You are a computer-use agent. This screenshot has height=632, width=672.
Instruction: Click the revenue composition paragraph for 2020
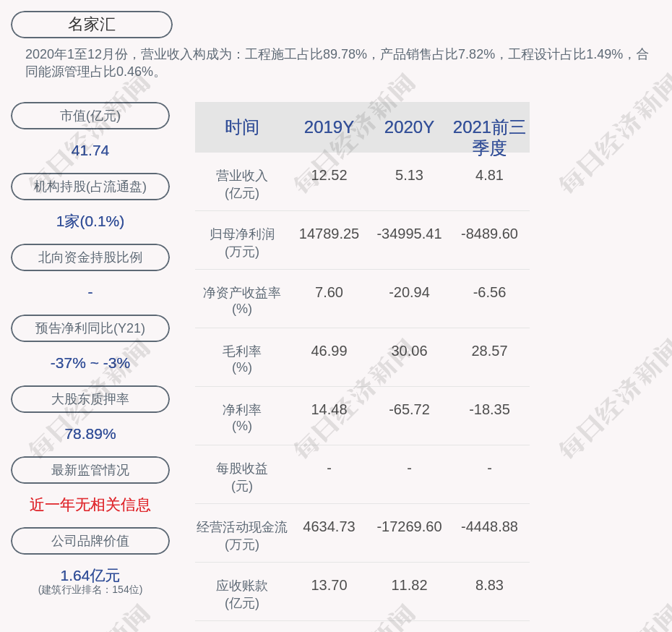pyautogui.click(x=337, y=63)
